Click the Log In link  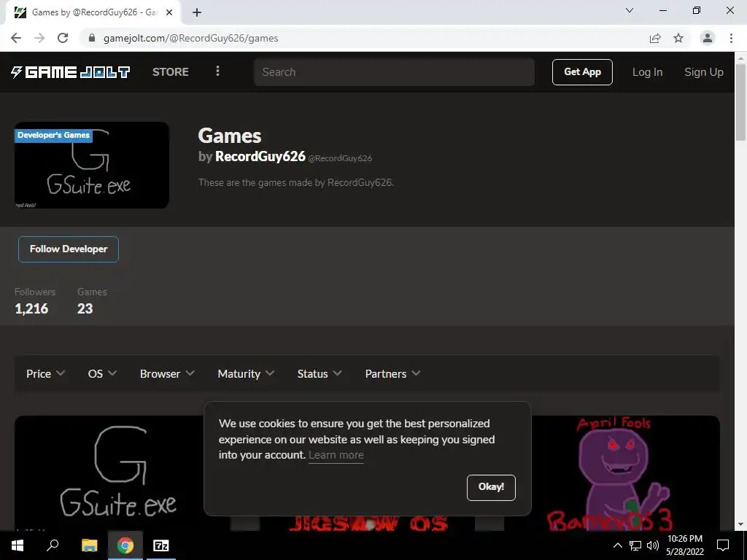pos(647,72)
